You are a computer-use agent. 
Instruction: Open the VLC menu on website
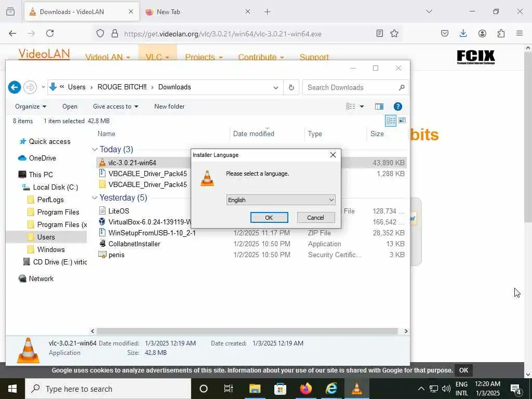[x=157, y=57]
